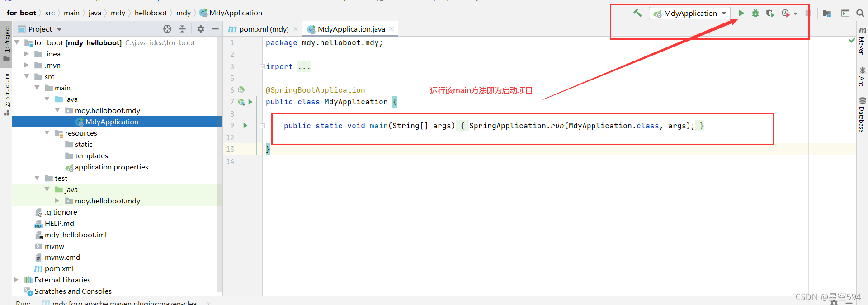Select mvnw.cmd file
Viewport: 868px width, 305px height.
pos(62,257)
